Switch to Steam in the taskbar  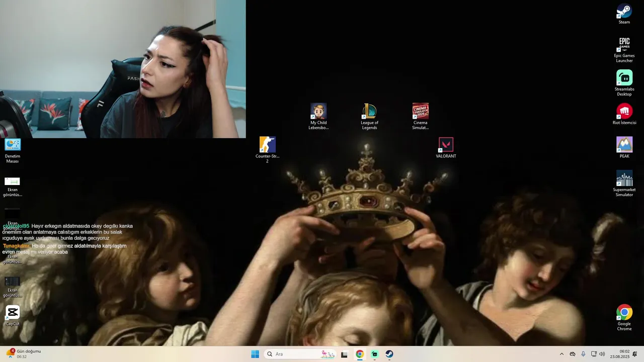389,354
